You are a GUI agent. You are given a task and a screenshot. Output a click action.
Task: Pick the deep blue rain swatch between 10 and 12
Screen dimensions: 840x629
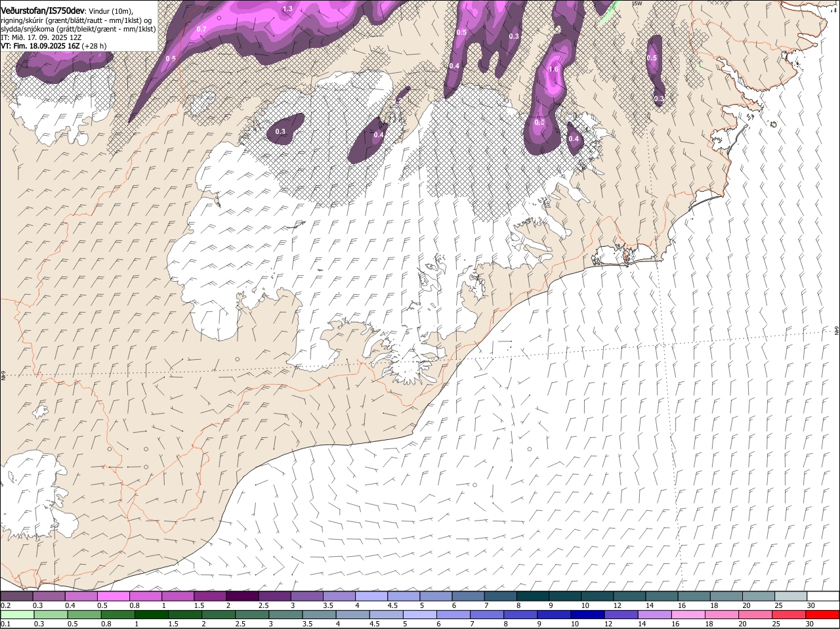(x=587, y=615)
